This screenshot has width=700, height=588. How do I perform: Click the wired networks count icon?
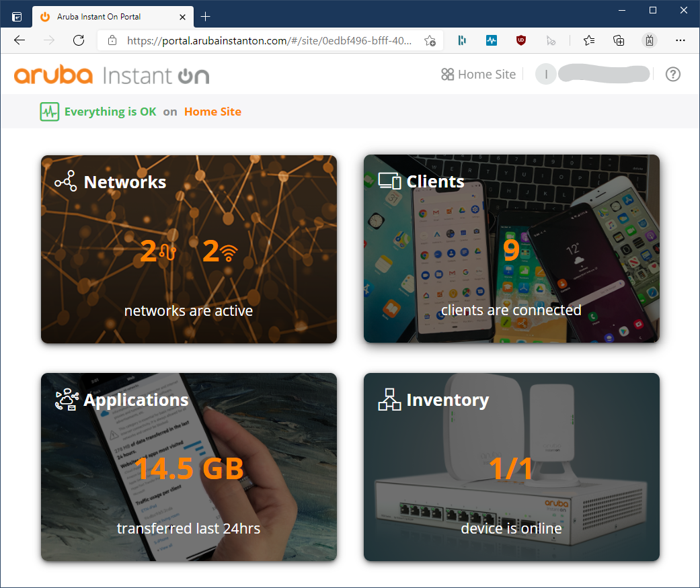tap(168, 252)
